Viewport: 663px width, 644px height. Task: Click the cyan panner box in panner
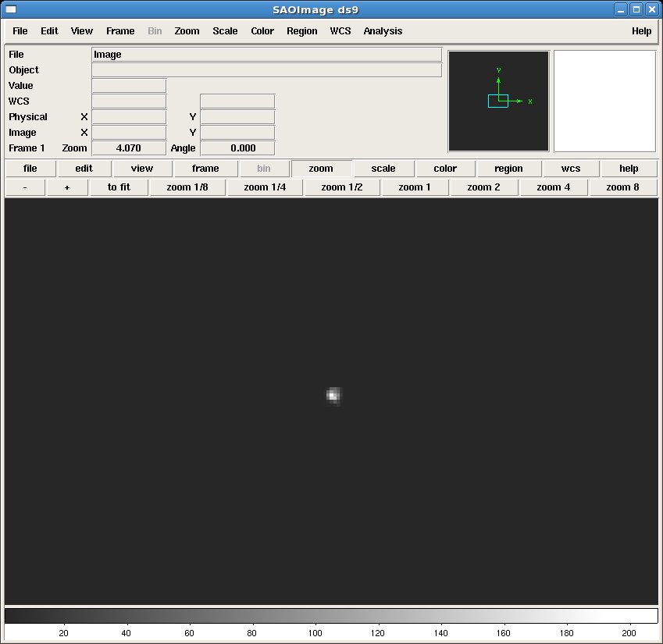click(497, 101)
